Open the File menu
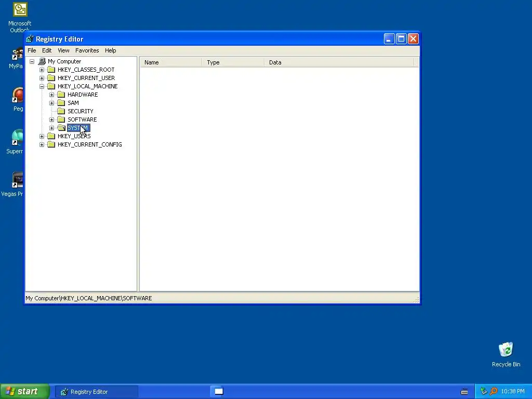 tap(32, 50)
